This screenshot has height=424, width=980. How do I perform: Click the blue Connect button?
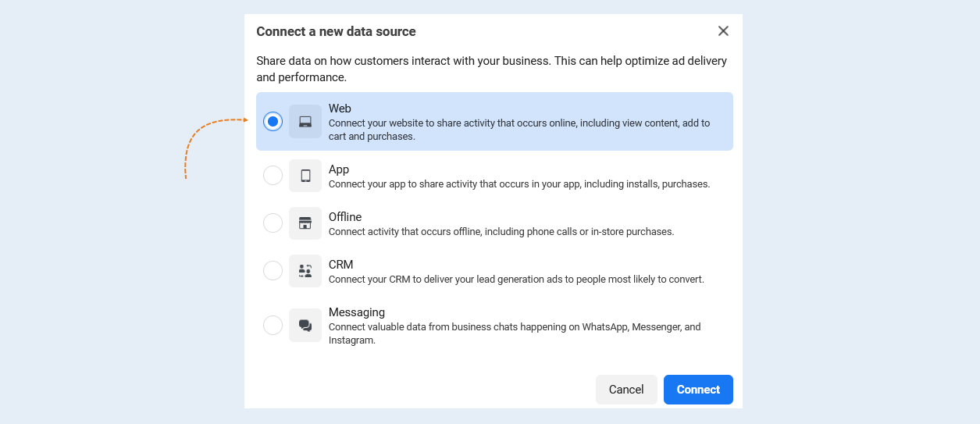698,390
